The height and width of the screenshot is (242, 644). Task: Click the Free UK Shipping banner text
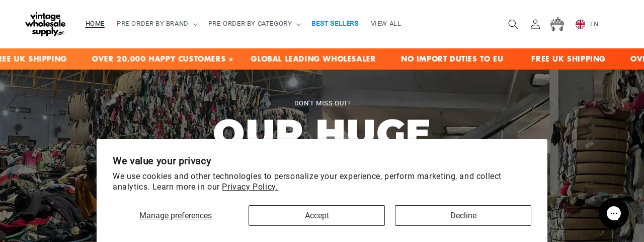point(568,59)
